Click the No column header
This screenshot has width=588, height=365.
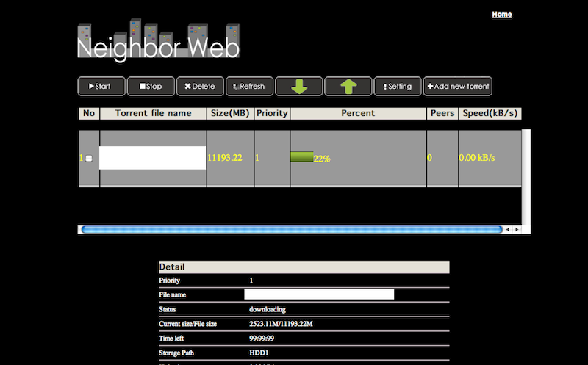[89, 113]
